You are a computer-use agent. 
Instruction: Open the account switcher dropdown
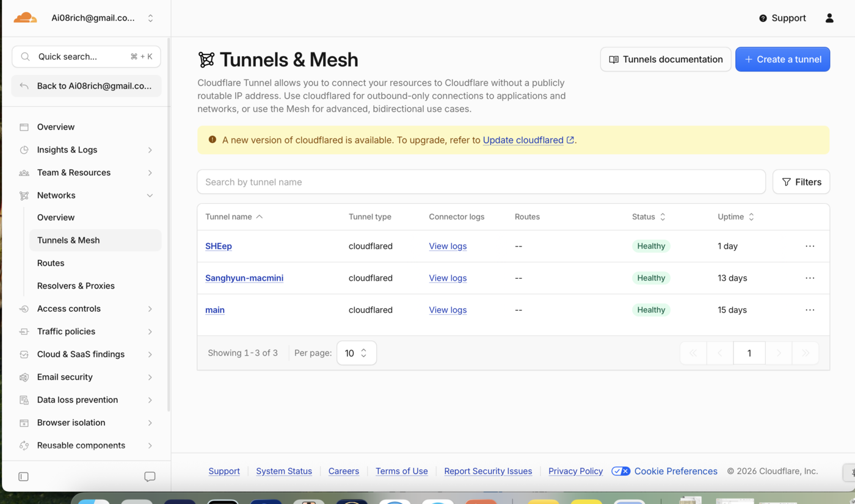click(150, 18)
